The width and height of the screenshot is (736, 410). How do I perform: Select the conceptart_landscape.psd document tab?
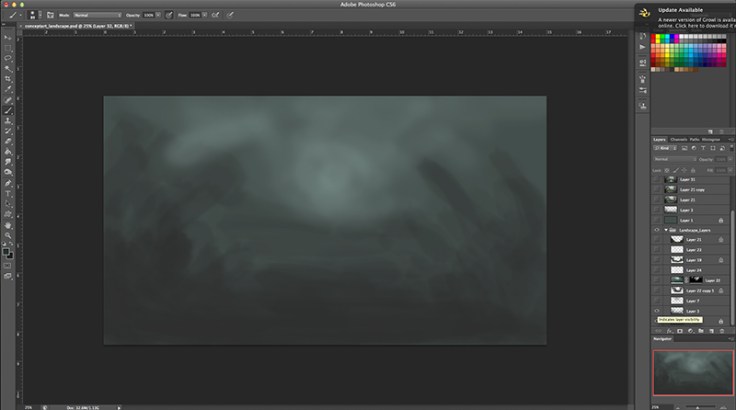(78, 26)
